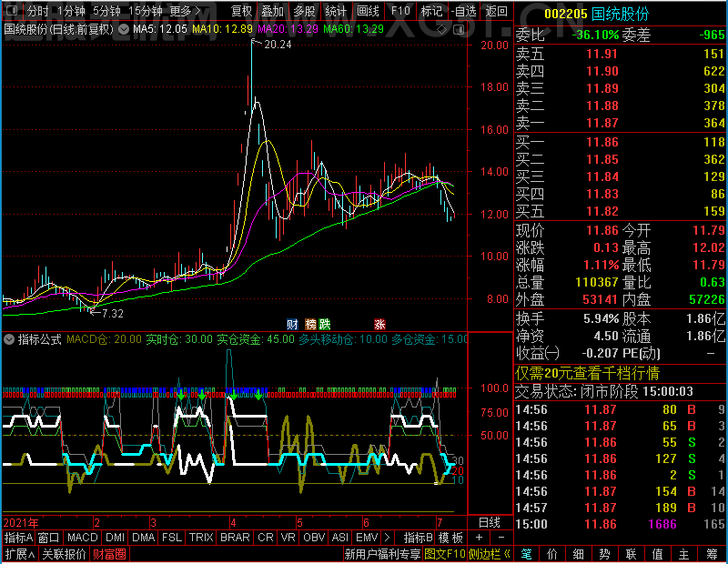Image resolution: width=728 pixels, height=564 pixels.
Task: Click the 叠加 overlay button
Action: tap(272, 11)
